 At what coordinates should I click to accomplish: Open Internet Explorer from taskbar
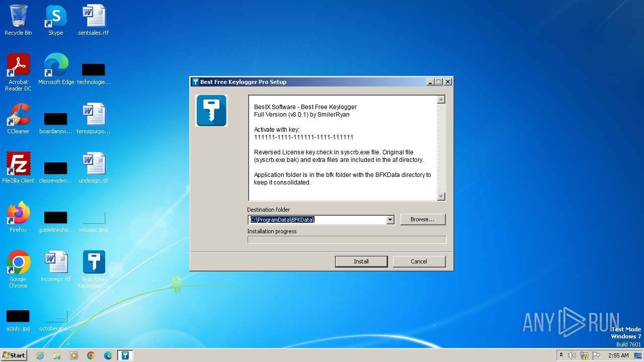coord(40,355)
